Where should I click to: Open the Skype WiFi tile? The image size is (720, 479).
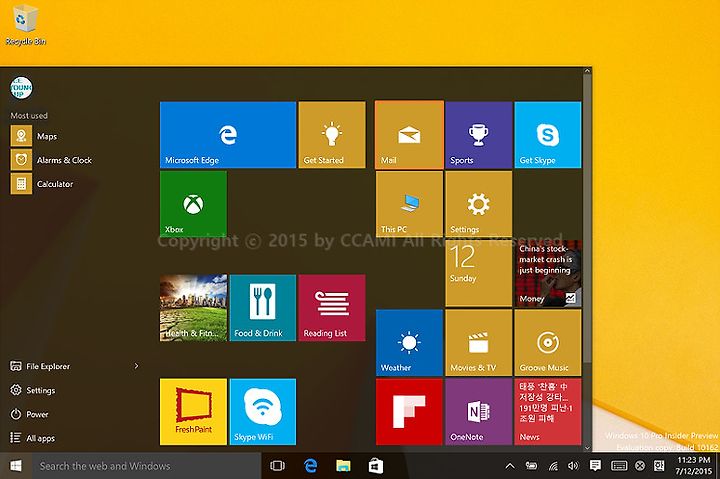point(263,411)
